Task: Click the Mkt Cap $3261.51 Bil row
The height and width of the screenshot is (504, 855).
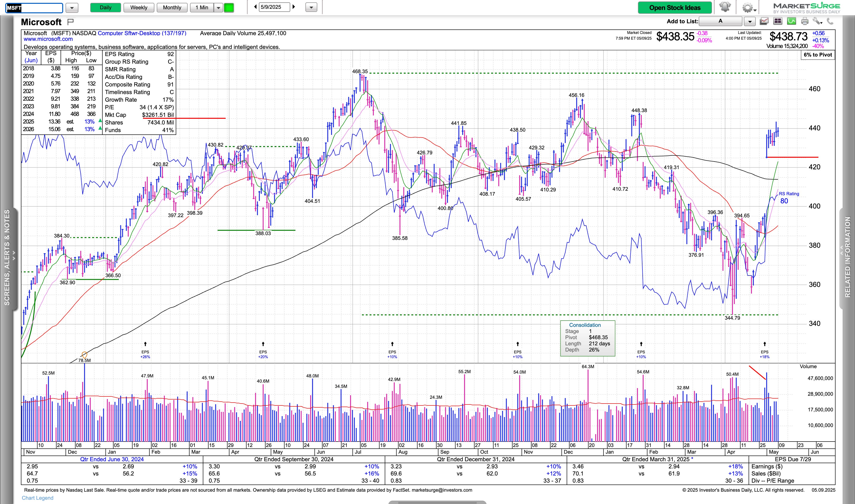Action: [x=139, y=115]
